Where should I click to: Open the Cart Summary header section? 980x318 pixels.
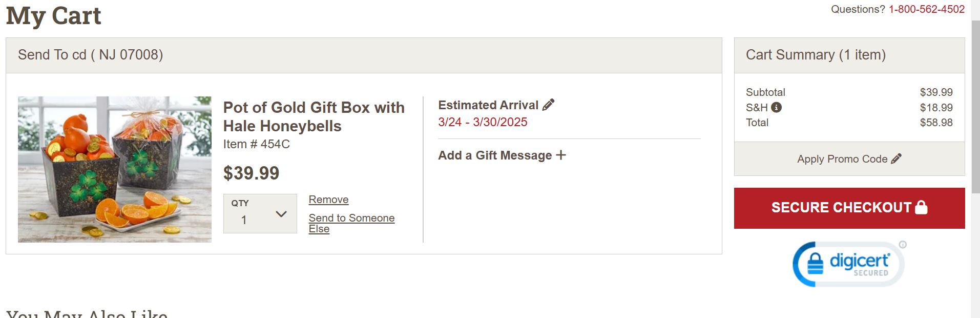click(x=817, y=55)
